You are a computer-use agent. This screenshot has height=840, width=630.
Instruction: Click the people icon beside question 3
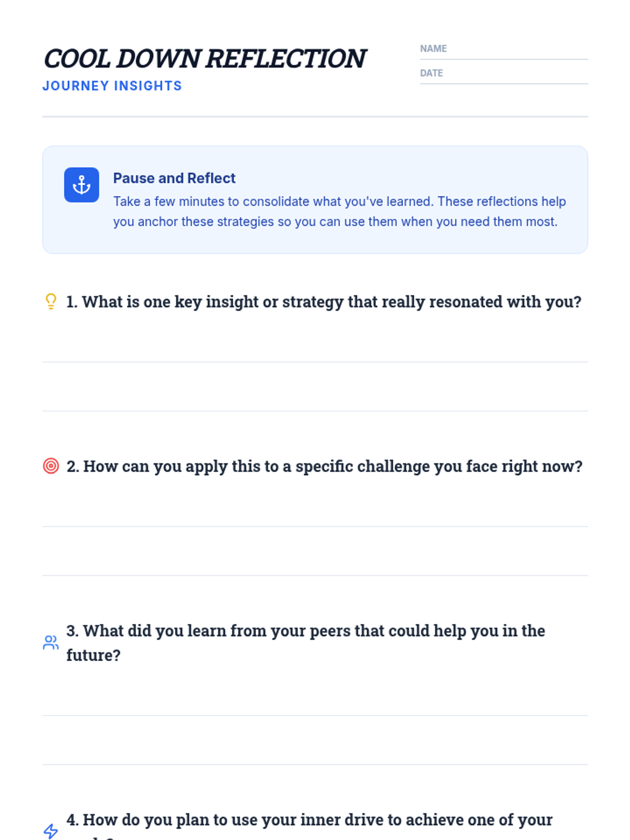click(51, 643)
